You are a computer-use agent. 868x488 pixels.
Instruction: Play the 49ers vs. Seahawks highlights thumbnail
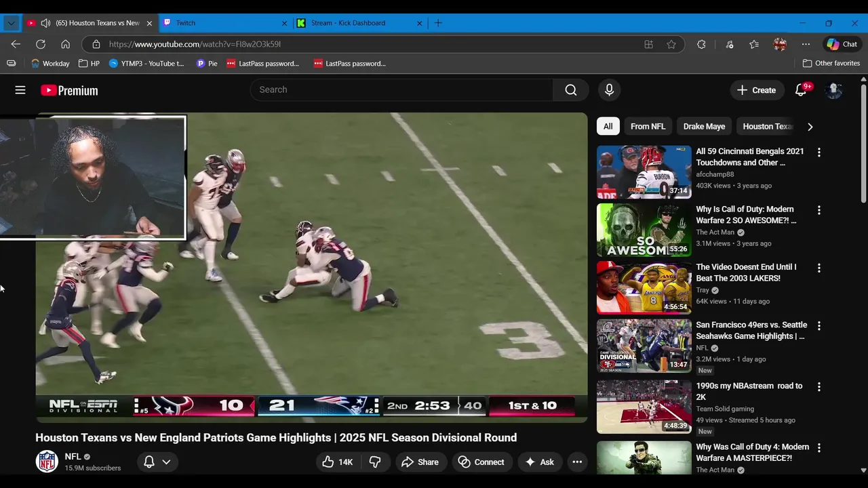644,346
